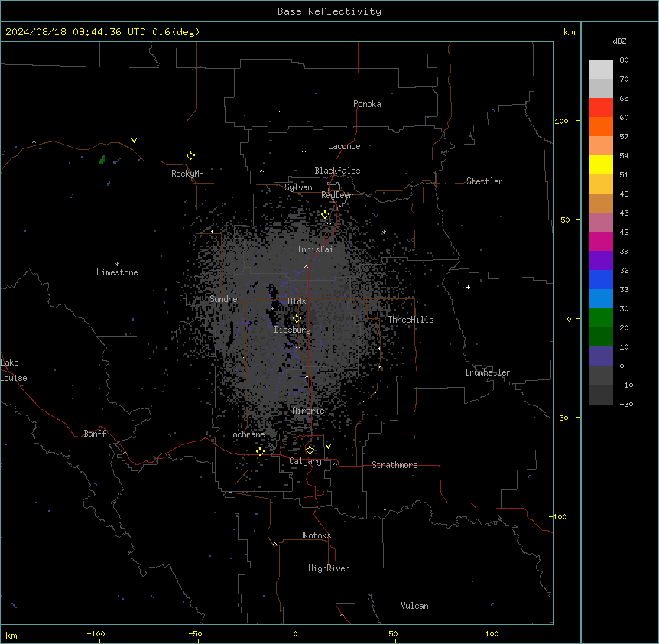This screenshot has width=659, height=644.
Task: Click the Strathmore label
Action: pos(394,465)
